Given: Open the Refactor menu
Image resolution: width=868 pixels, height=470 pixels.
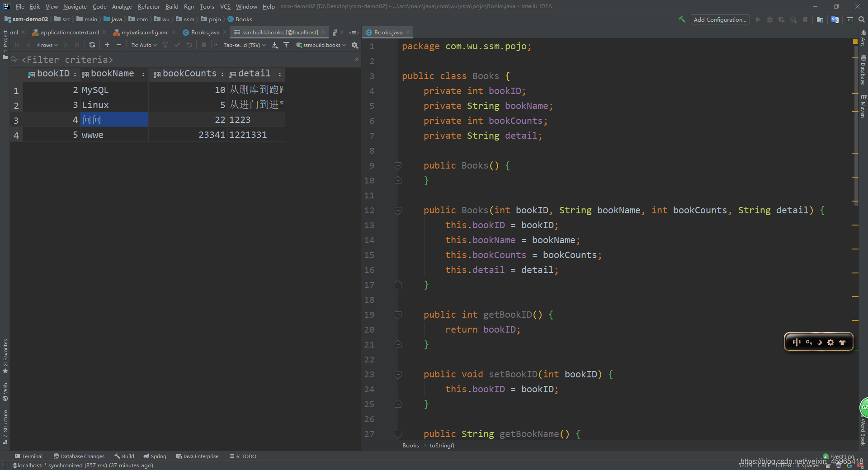Looking at the screenshot, I should click(149, 6).
